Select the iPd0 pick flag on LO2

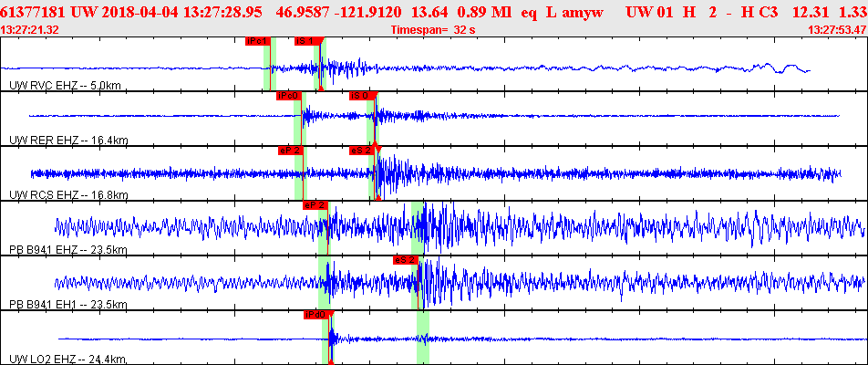pyautogui.click(x=316, y=315)
